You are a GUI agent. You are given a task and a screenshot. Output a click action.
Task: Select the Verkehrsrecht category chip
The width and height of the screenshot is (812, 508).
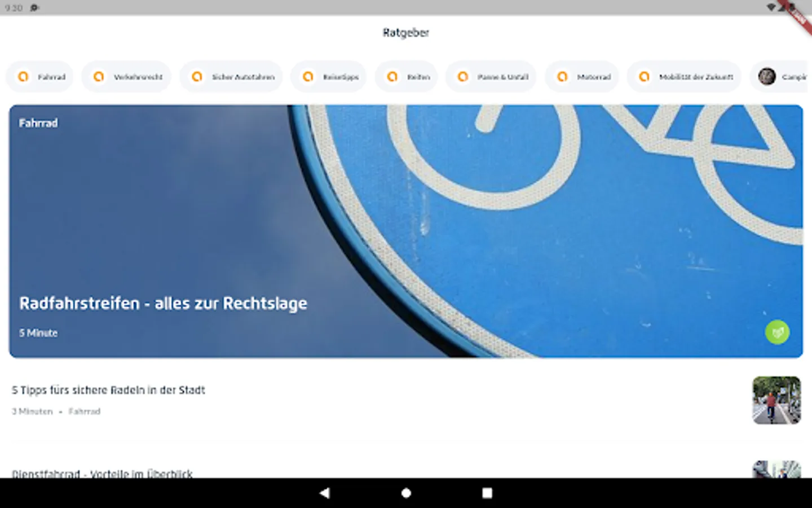click(x=126, y=77)
